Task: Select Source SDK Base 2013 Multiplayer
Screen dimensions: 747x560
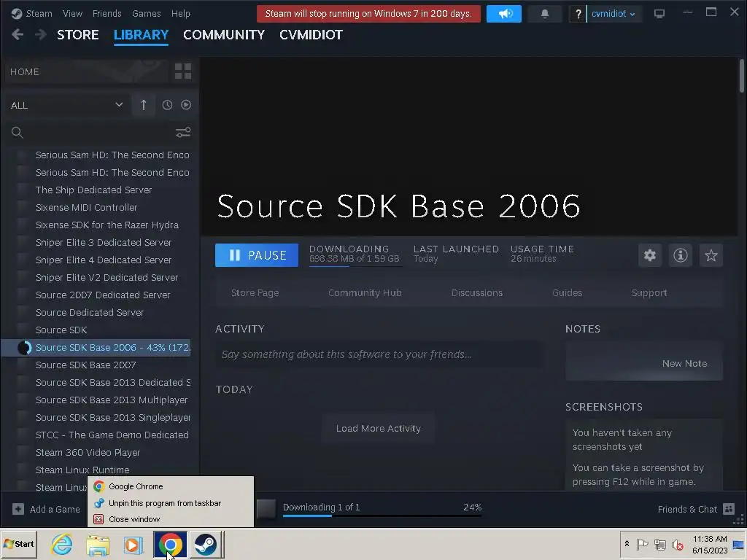Action: tap(112, 400)
